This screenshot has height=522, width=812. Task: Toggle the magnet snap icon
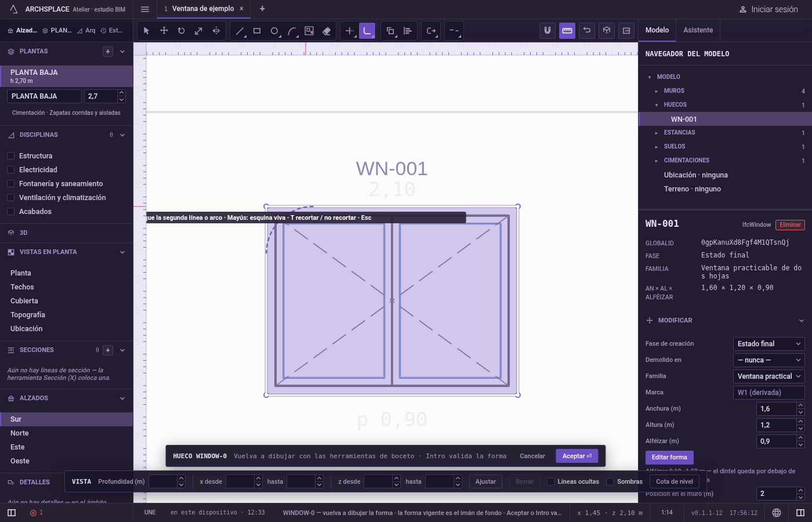point(548,31)
